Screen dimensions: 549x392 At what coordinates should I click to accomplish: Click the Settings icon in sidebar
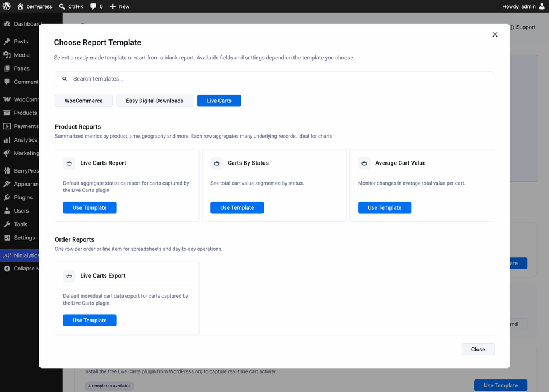tap(7, 238)
